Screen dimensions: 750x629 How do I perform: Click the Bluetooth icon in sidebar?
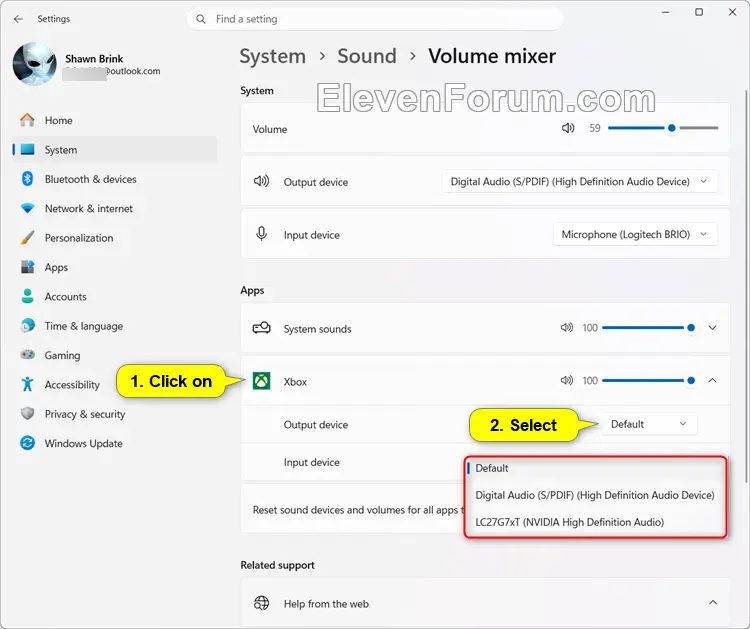[27, 179]
